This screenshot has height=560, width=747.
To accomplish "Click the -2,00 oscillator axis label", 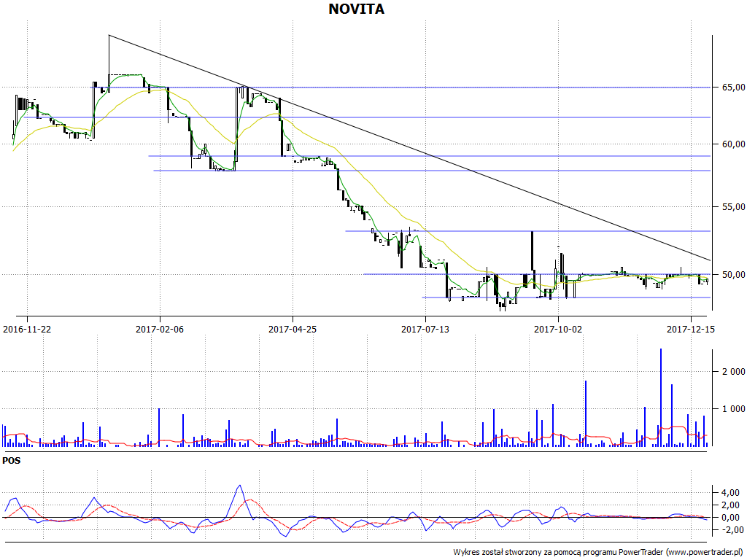I will (x=729, y=529).
